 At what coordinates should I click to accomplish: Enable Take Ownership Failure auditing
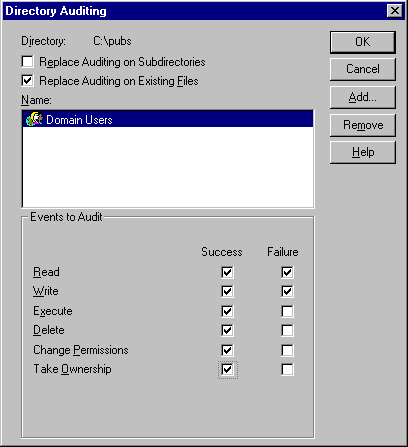click(287, 369)
